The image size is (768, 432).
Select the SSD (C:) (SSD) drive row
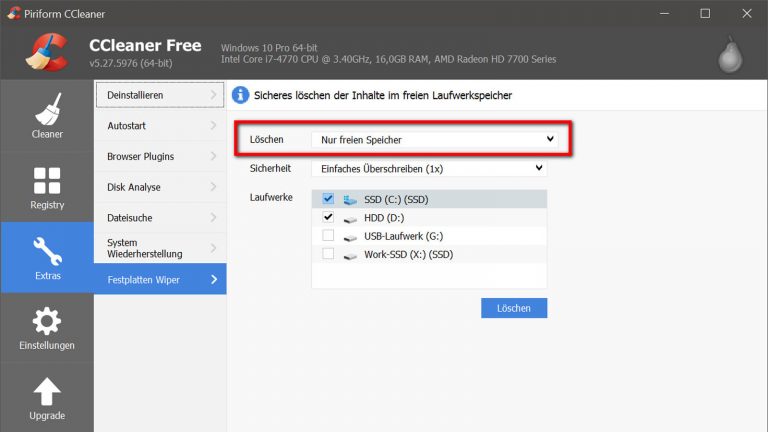pos(429,199)
